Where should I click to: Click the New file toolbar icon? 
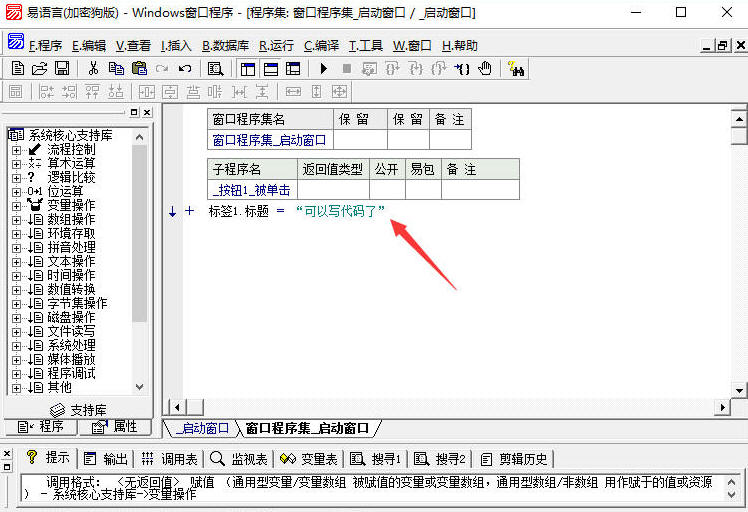[x=17, y=68]
